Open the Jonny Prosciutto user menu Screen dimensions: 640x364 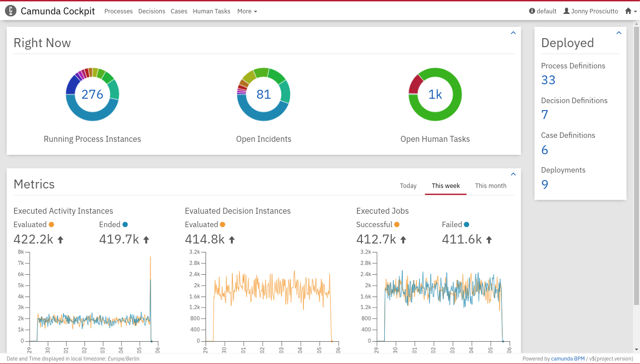[591, 11]
